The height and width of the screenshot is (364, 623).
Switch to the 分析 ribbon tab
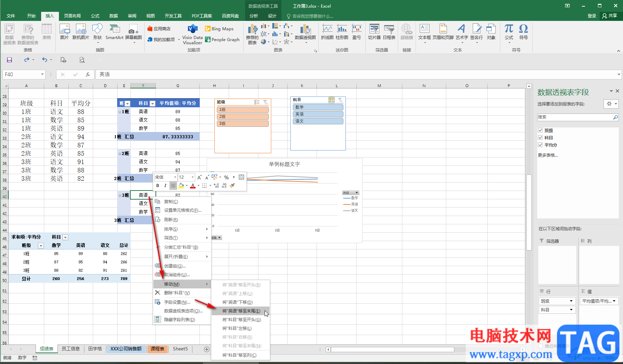(254, 16)
